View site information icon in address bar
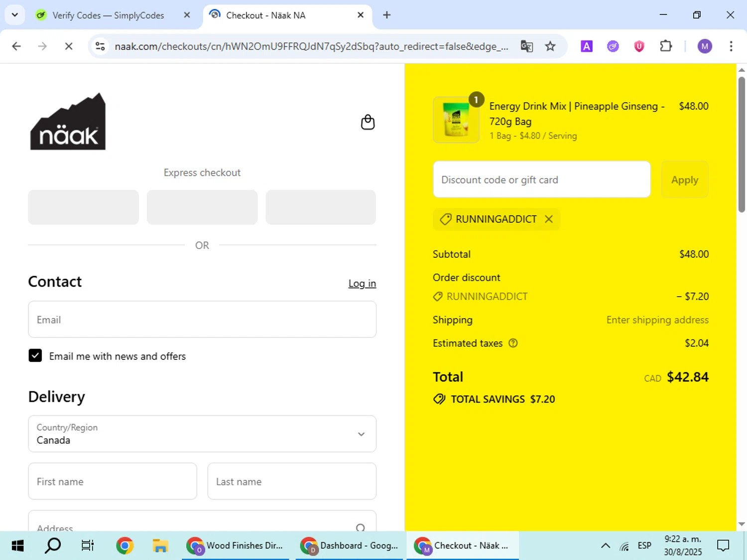Image resolution: width=747 pixels, height=560 pixels. 100,46
